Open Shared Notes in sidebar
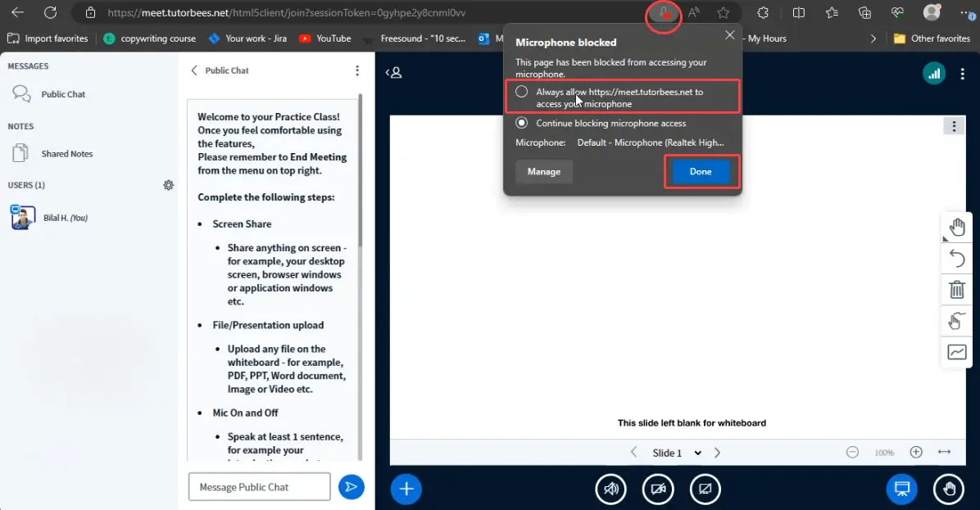The image size is (980, 510). tap(66, 154)
